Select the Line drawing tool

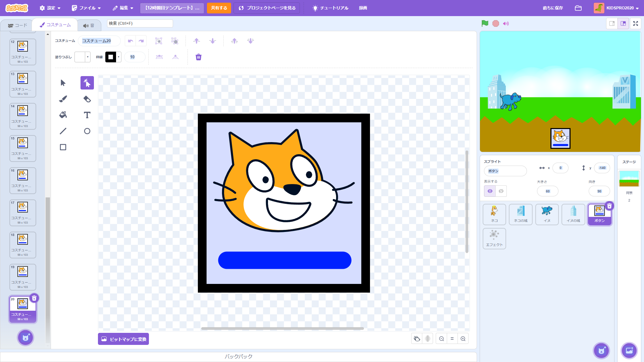(x=63, y=131)
